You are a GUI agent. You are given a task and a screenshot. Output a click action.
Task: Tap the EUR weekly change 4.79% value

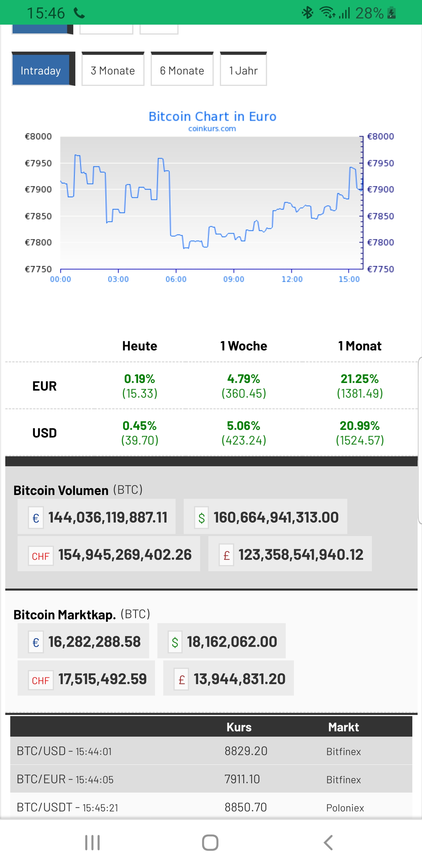pyautogui.click(x=244, y=379)
